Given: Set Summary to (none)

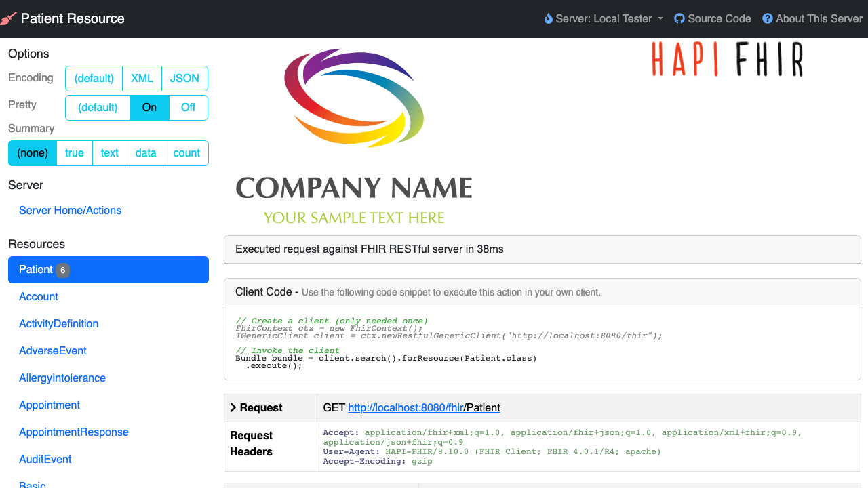Looking at the screenshot, I should pos(33,153).
